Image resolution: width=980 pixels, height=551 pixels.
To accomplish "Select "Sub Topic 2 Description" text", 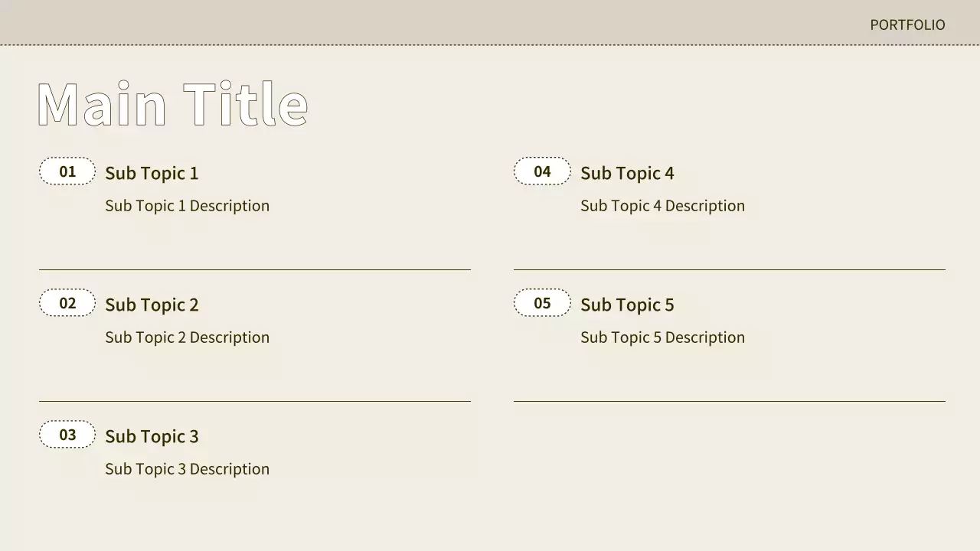I will coord(187,337).
